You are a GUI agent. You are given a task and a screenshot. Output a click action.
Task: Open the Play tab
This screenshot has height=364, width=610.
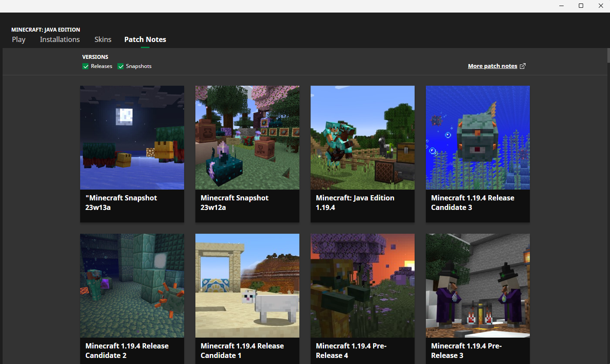pos(19,39)
